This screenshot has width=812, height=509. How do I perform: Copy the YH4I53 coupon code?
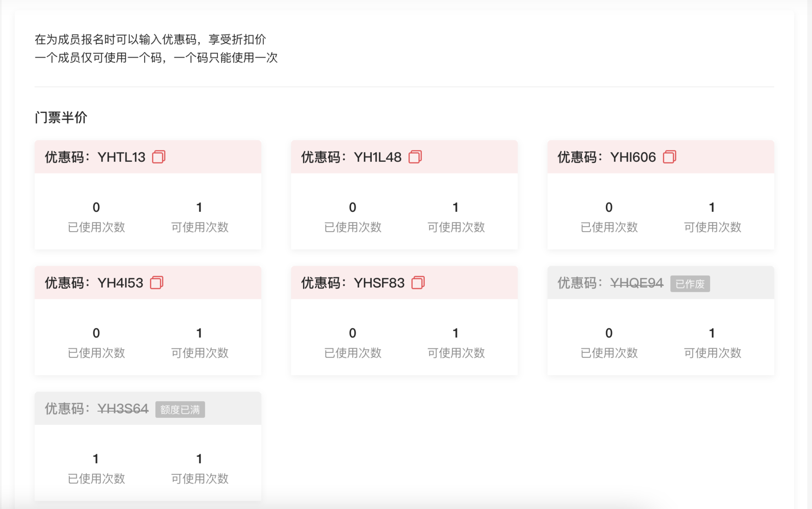pyautogui.click(x=157, y=283)
